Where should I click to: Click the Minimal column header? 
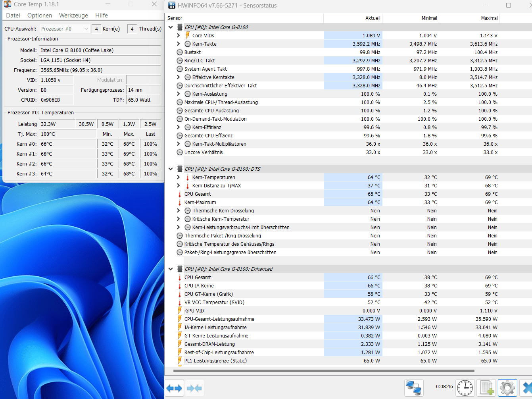(411, 18)
